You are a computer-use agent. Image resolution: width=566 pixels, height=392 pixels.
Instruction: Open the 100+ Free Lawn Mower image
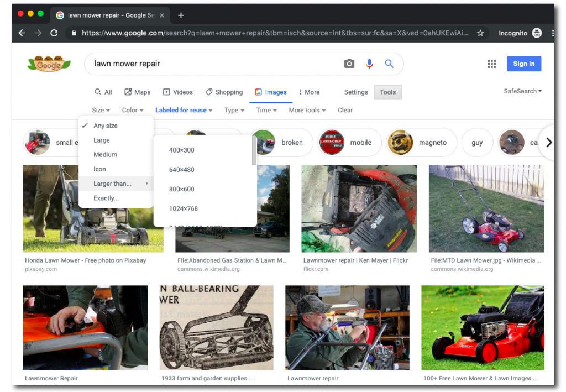coord(483,328)
